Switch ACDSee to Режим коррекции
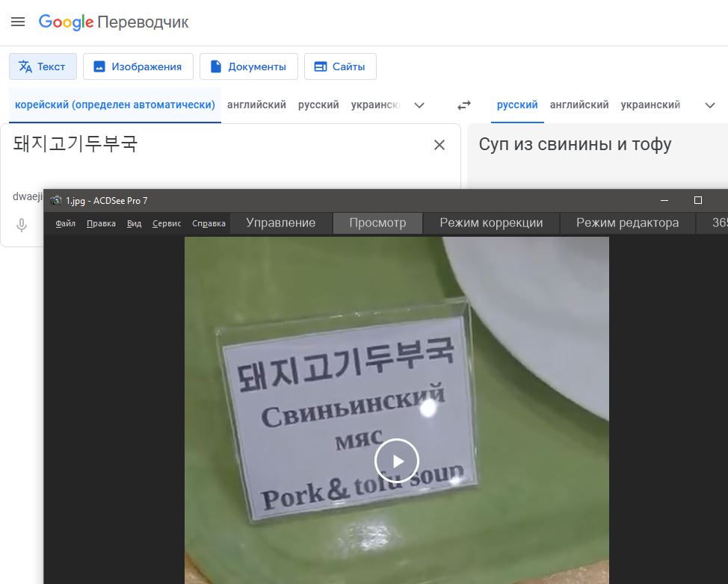 (x=491, y=223)
